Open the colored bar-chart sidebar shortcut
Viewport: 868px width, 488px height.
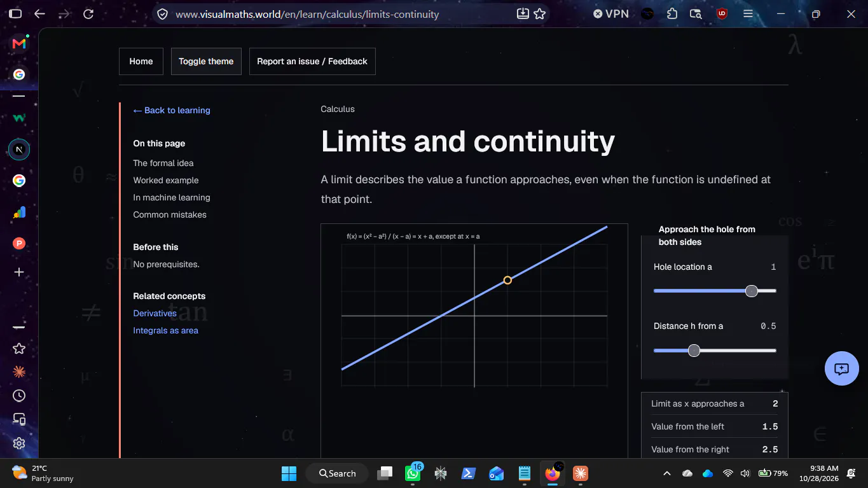19,213
